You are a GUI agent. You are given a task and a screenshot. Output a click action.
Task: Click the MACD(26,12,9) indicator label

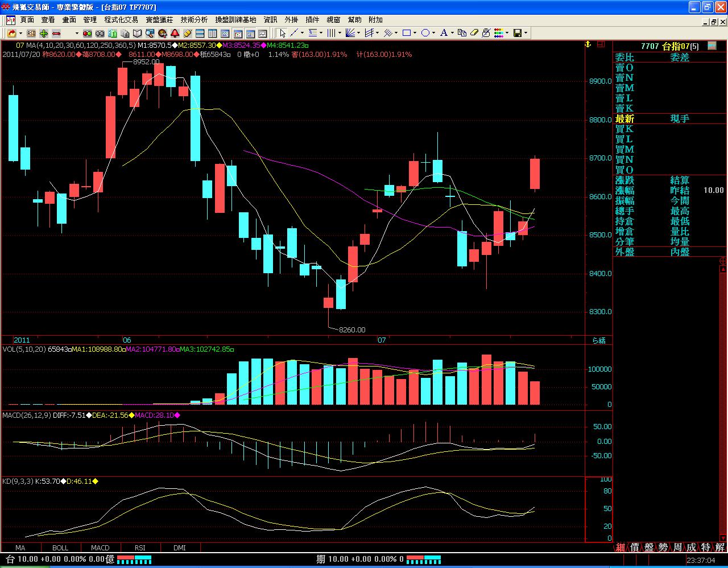[27, 415]
